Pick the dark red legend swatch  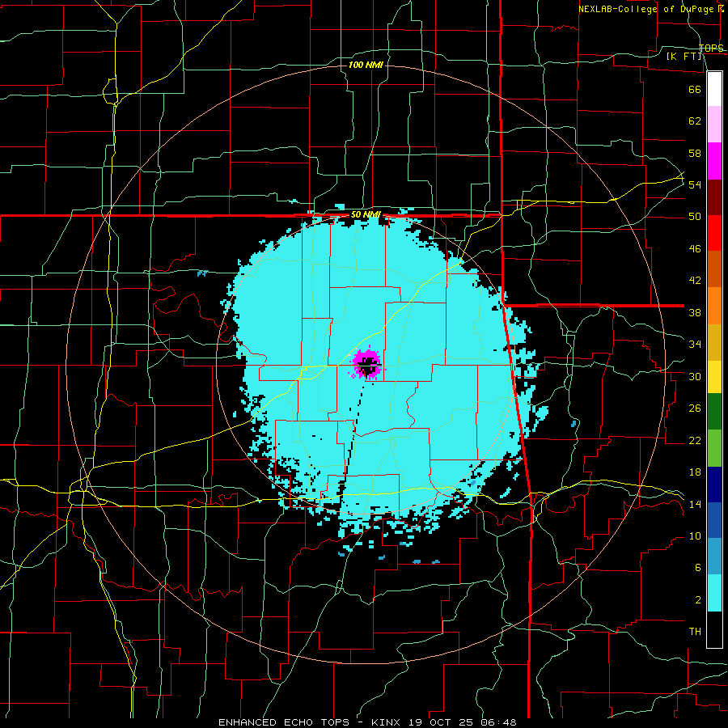[x=714, y=197]
